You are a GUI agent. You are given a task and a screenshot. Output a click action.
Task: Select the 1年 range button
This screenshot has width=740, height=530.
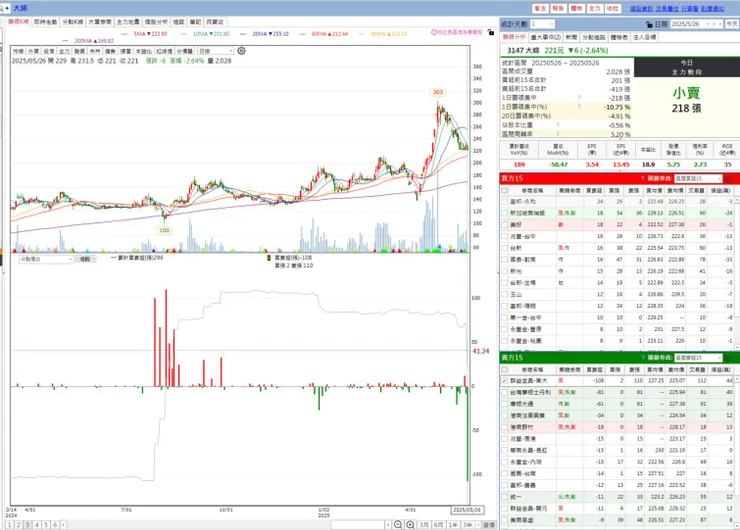pos(453,525)
